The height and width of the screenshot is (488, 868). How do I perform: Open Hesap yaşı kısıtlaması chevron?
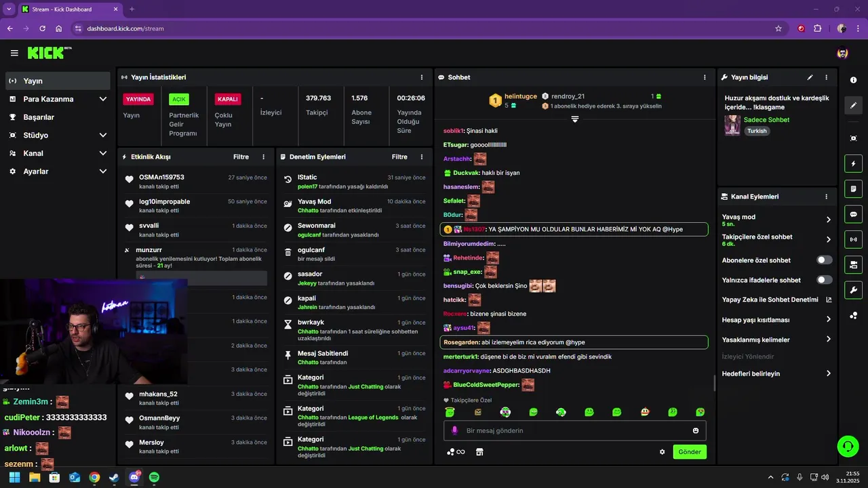(x=828, y=320)
